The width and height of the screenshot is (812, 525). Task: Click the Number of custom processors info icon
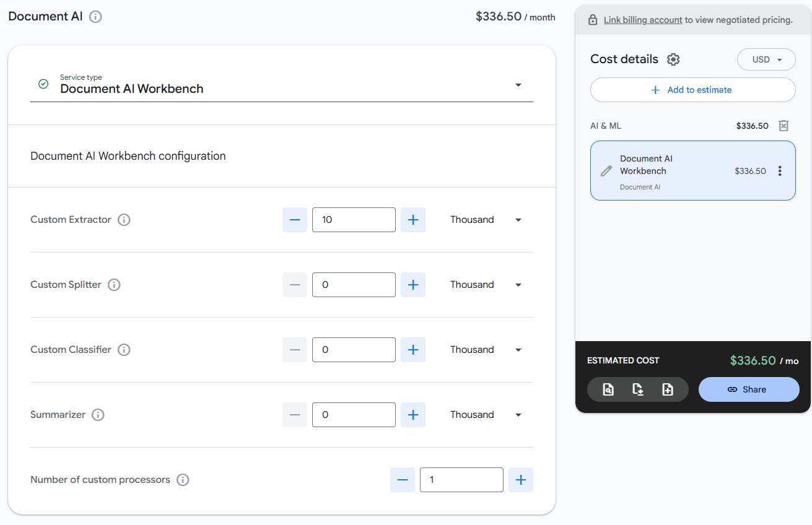click(183, 479)
